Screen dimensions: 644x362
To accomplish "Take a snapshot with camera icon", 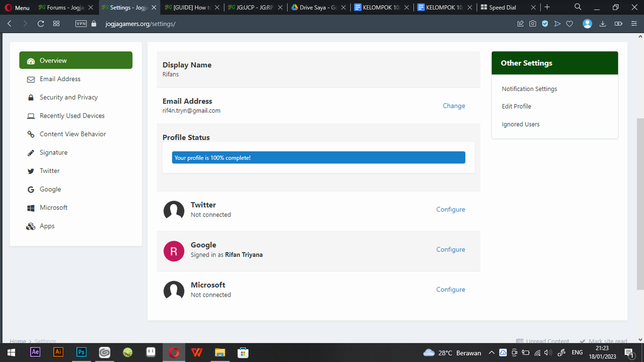I will [x=533, y=24].
